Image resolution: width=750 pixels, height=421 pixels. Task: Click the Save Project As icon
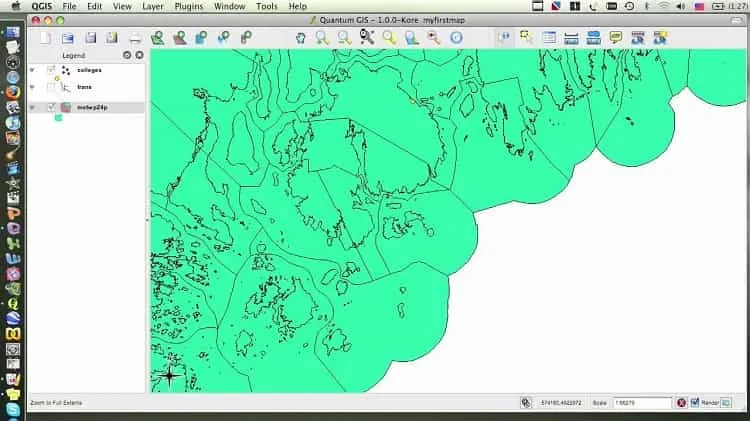[x=112, y=38]
